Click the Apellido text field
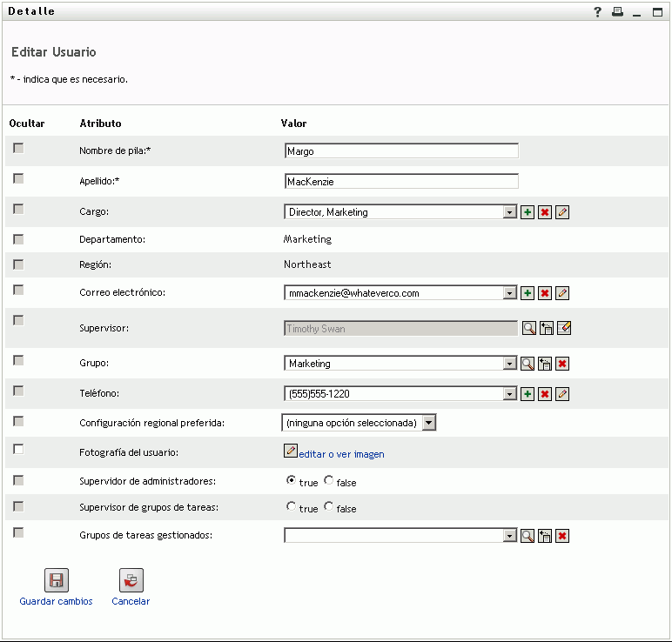The height and width of the screenshot is (642, 672). [401, 182]
